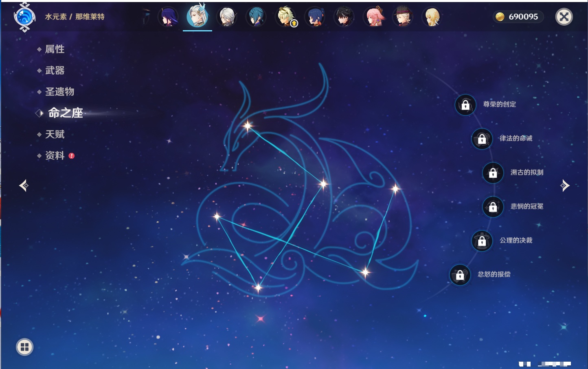
Task: Go to the previous character arrow
Action: [24, 186]
